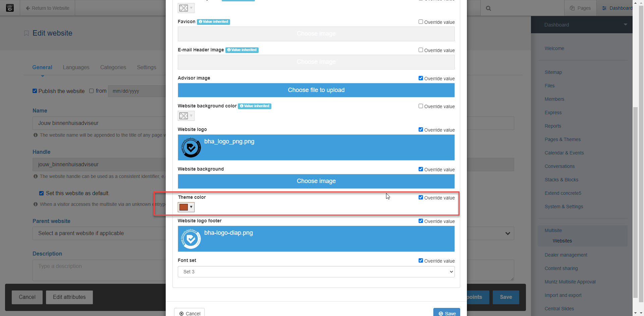Click the bha-logo-diap.png footer logo thumbnail
Viewport: 644px width, 316px height.
[191, 239]
